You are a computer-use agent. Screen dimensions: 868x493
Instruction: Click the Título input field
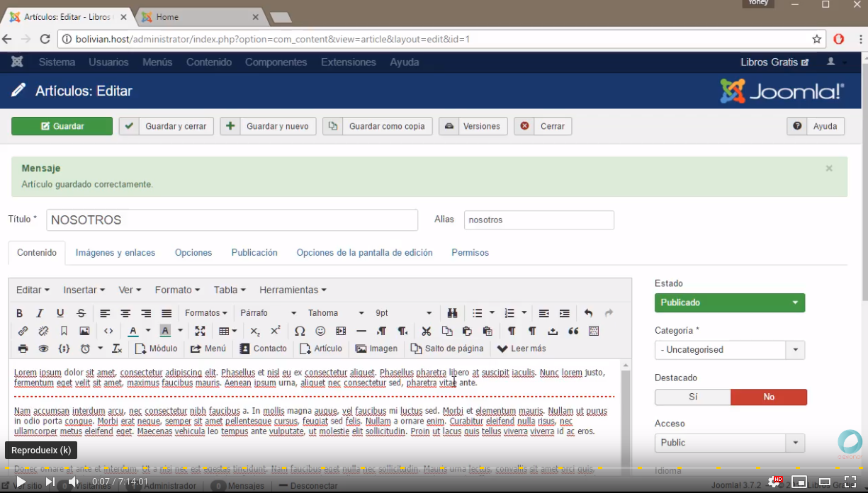pyautogui.click(x=232, y=220)
